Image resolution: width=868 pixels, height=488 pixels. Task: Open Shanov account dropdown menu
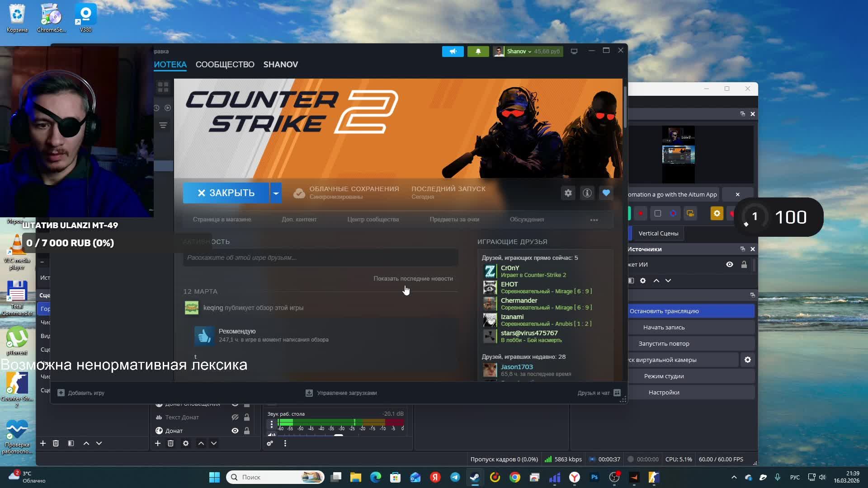point(519,52)
